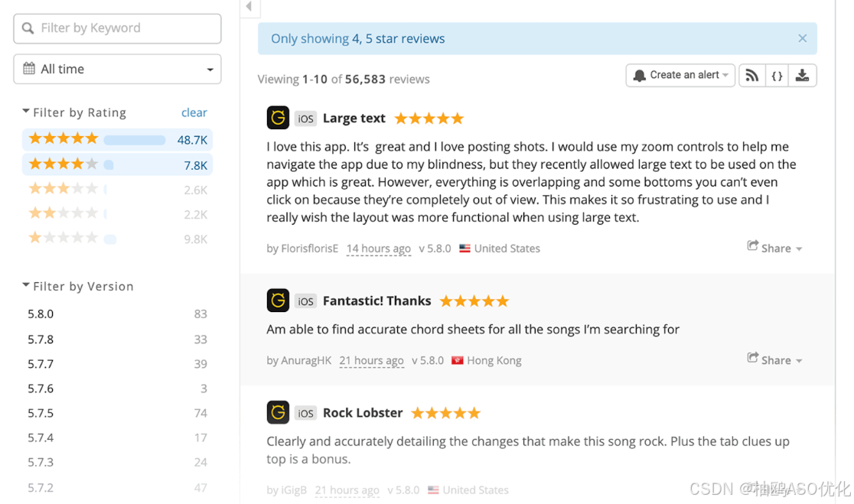Click the RSS feed icon
The width and height of the screenshot is (854, 504).
click(x=751, y=75)
